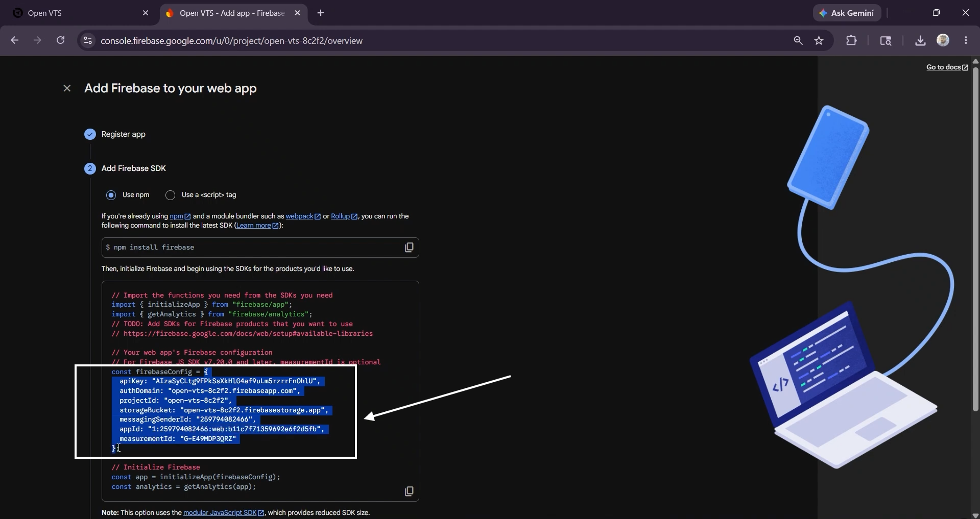Click the import getAnalytics code line
Viewport: 980px width, 519px height.
[x=212, y=314]
